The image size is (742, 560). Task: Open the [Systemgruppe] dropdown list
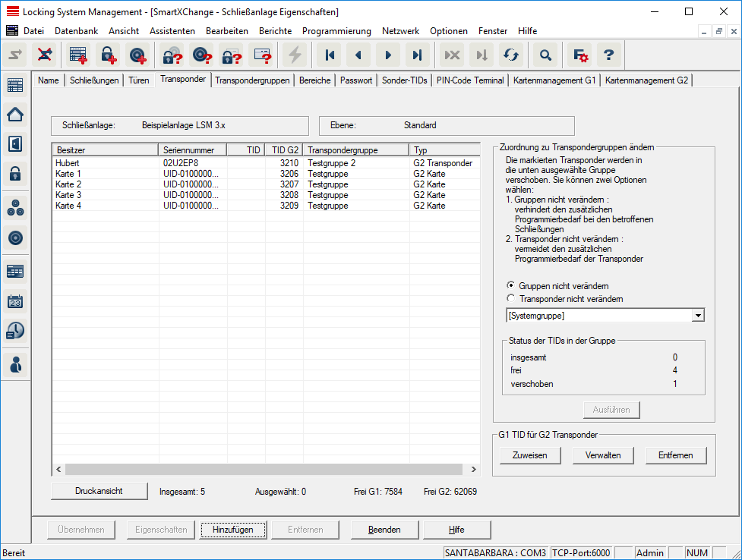[x=698, y=316]
